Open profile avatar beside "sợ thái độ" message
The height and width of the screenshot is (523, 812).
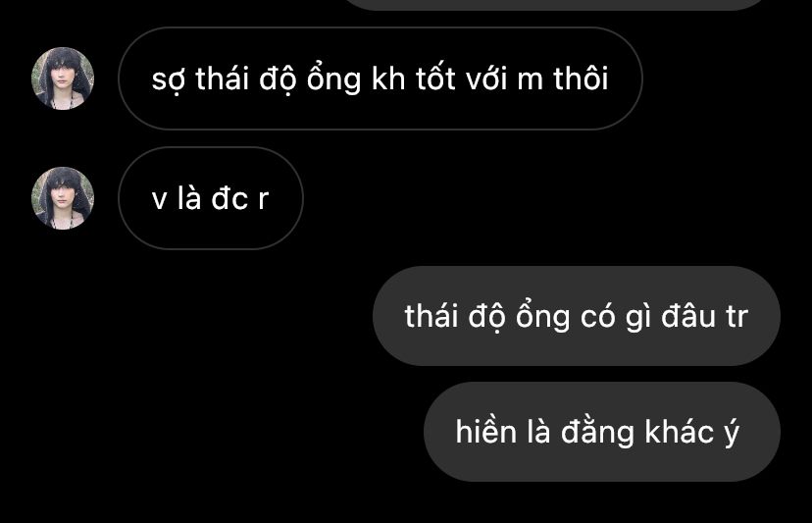63,78
